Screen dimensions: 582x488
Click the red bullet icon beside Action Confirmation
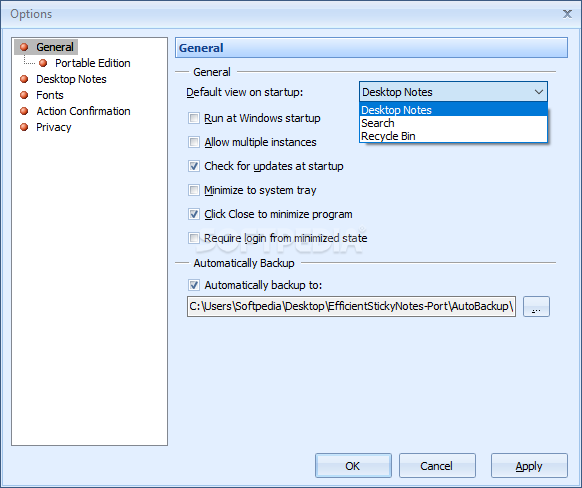[x=24, y=111]
